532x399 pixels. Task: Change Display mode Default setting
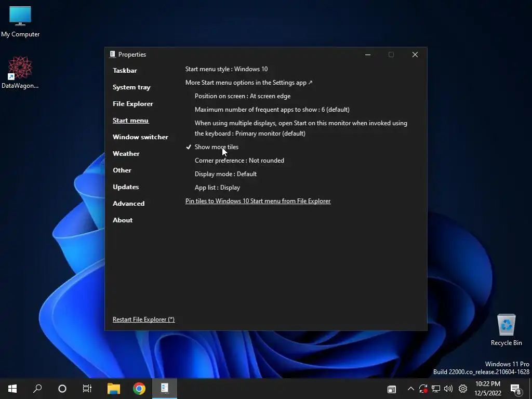(225, 174)
